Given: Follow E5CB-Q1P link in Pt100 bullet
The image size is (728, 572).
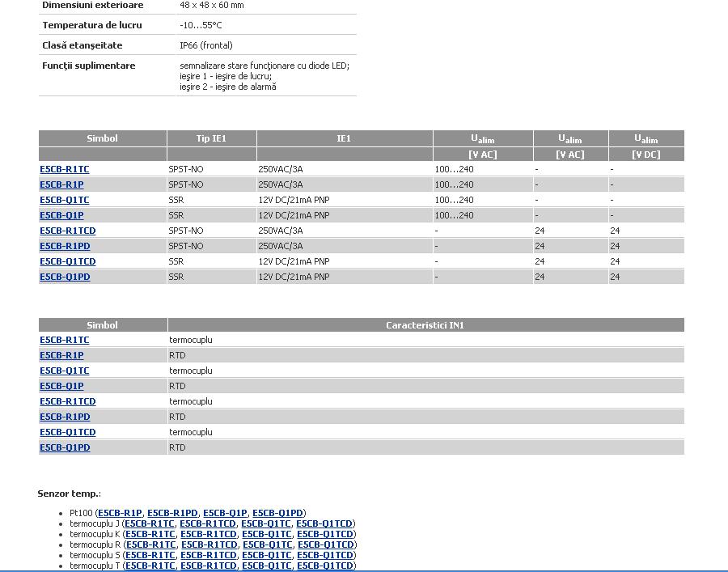Looking at the screenshot, I should (225, 513).
